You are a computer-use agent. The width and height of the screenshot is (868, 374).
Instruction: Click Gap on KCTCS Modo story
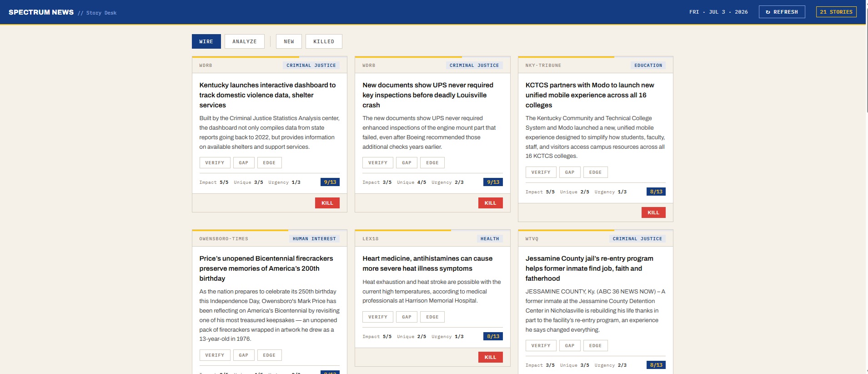click(570, 172)
